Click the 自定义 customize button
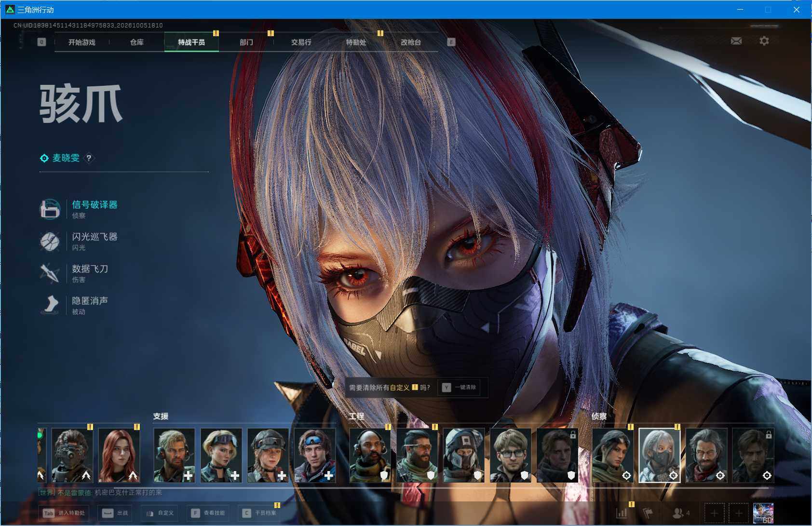 pyautogui.click(x=160, y=513)
